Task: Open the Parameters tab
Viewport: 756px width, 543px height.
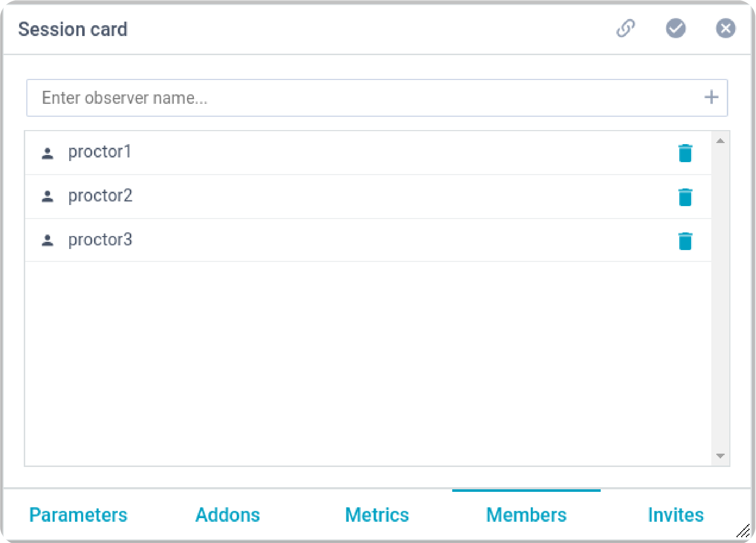Action: tap(78, 515)
